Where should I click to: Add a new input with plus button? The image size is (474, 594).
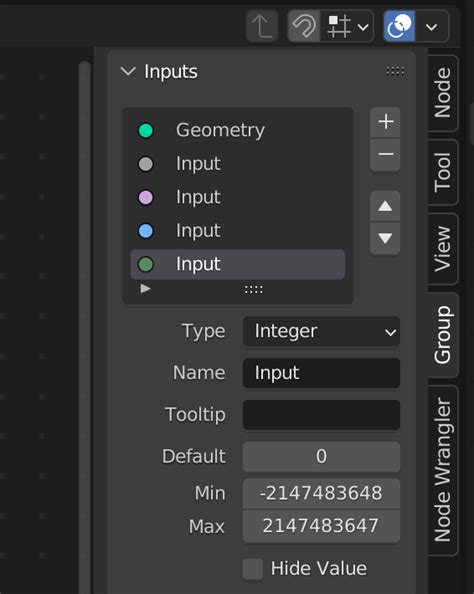click(x=385, y=122)
